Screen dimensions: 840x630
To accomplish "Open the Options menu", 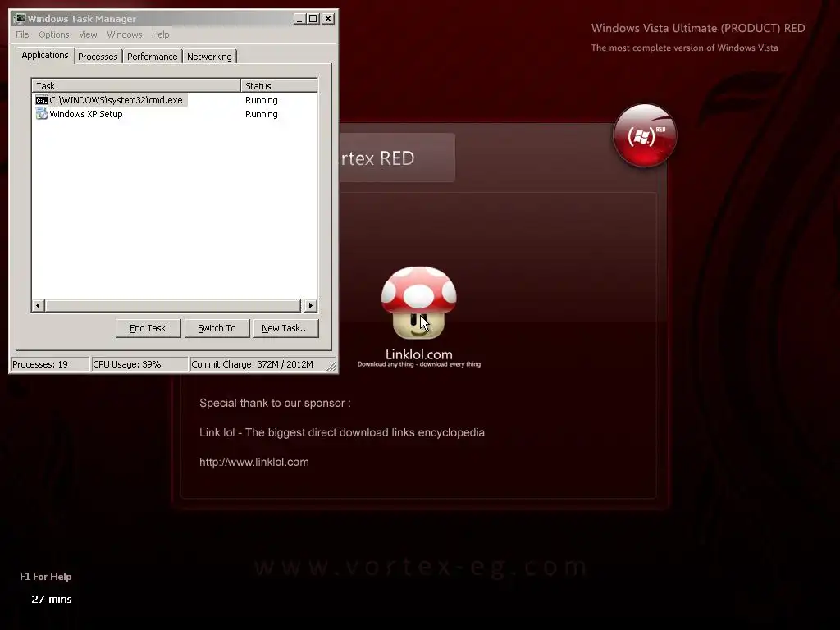I will tap(53, 34).
